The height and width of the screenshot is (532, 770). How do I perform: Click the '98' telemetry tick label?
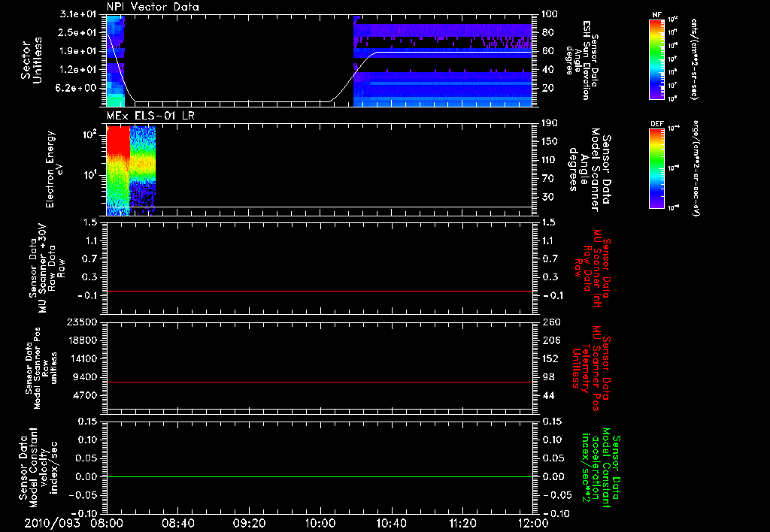coord(547,377)
